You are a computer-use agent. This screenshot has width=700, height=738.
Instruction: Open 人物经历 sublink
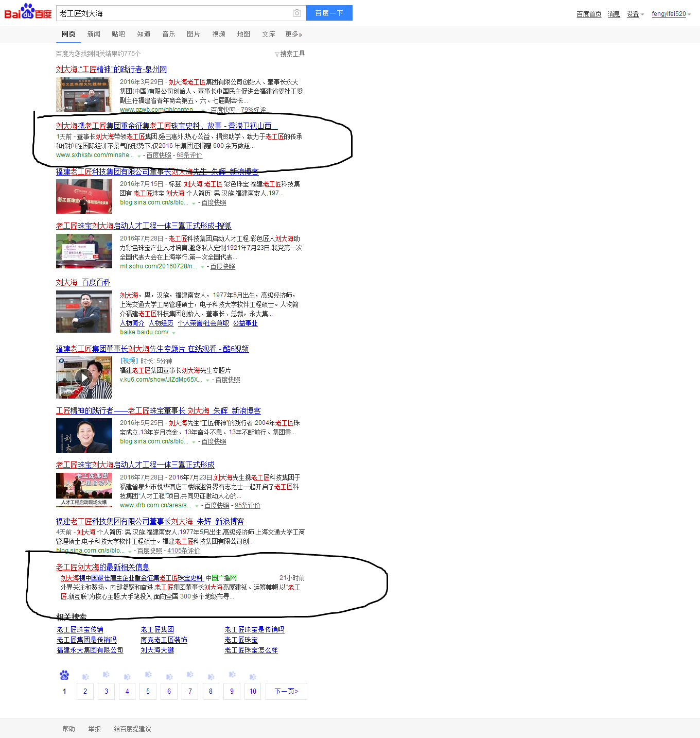pyautogui.click(x=161, y=323)
